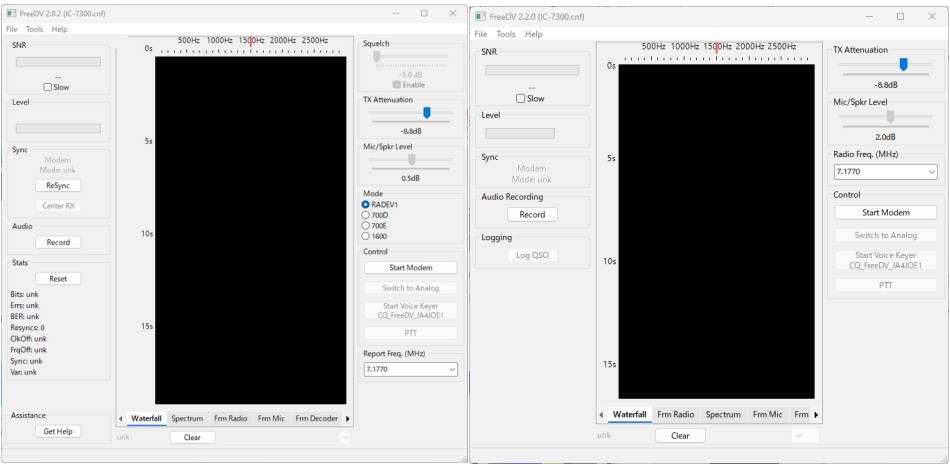Viewport: 950px width, 464px height.
Task: Open File menu in FreeDV 2.2.0
Action: tap(480, 34)
